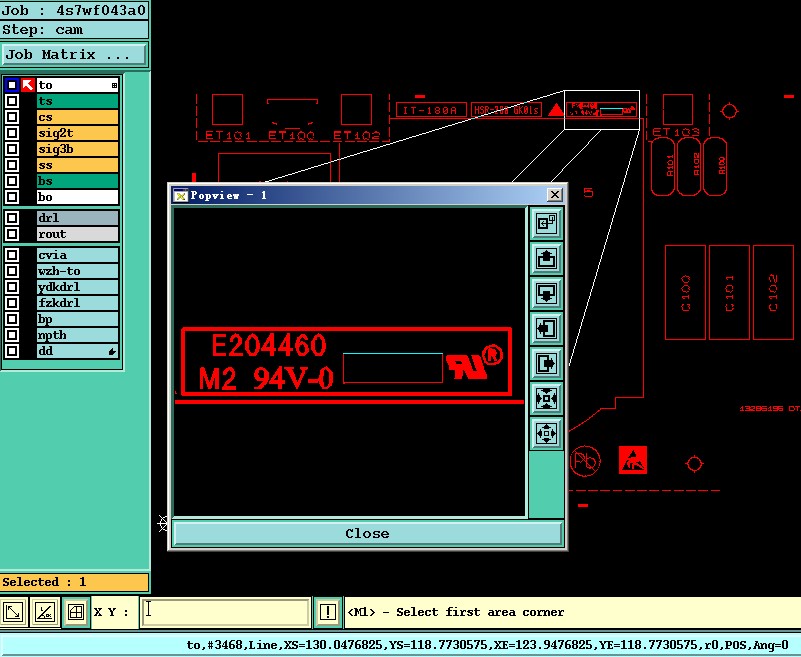Check the 'wzh-to' layer box
Viewport: 801px width, 657px height.
12,271
